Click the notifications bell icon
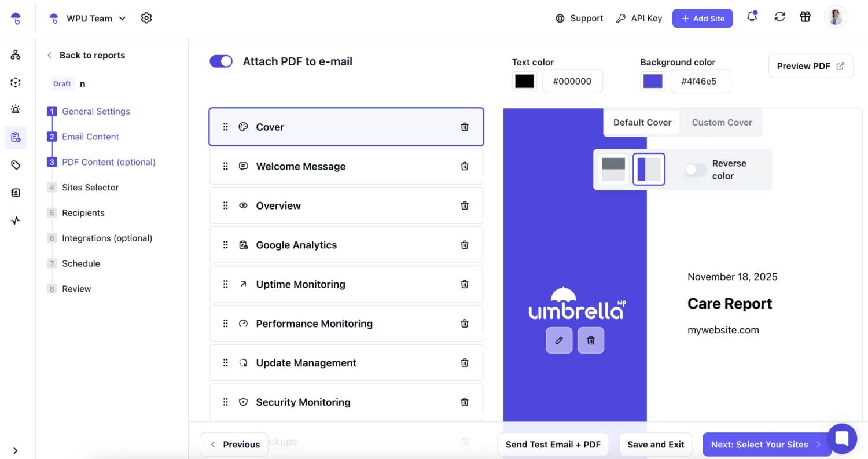868x459 pixels. [x=752, y=17]
